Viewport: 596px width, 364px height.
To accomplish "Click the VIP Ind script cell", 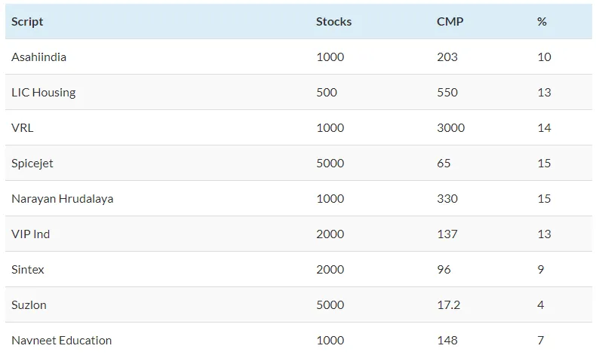I will (31, 234).
